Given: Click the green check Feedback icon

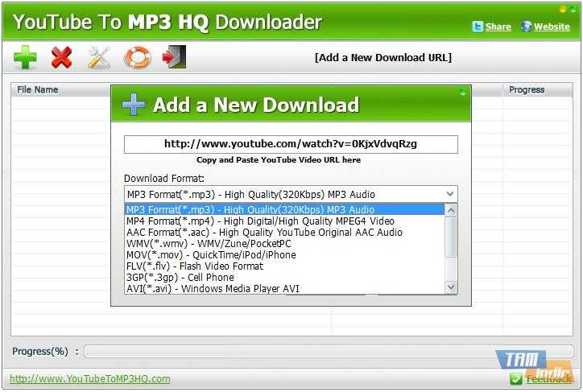Looking at the screenshot, I should pos(516,378).
